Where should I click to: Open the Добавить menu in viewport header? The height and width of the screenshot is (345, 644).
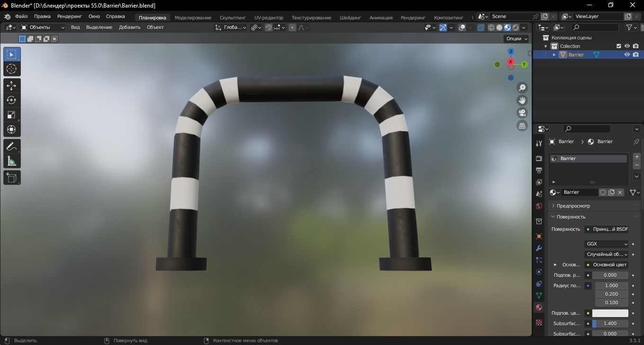130,27
